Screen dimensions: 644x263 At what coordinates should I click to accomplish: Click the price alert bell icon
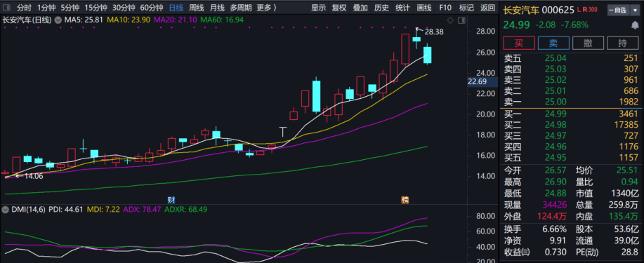(635, 25)
